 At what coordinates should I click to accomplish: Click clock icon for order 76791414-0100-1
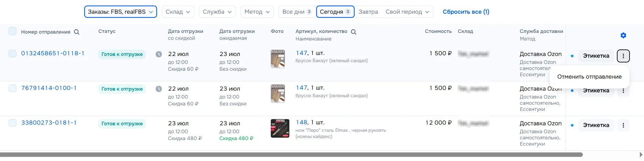coord(158,89)
